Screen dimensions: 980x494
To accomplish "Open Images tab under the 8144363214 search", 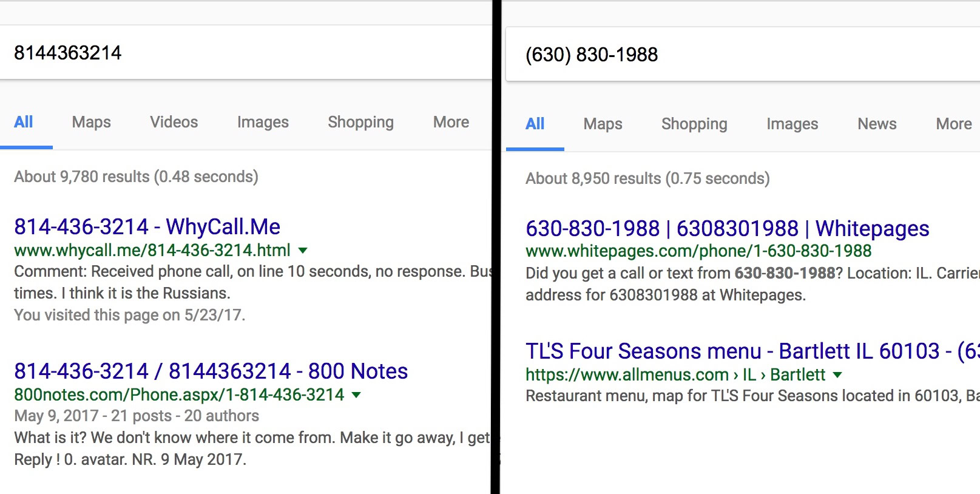I will (x=263, y=122).
